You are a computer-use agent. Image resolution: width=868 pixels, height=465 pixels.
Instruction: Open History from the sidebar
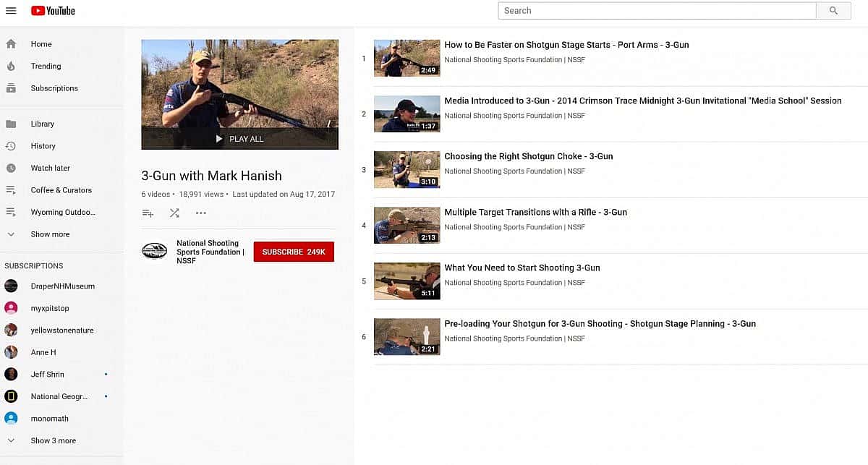point(43,146)
